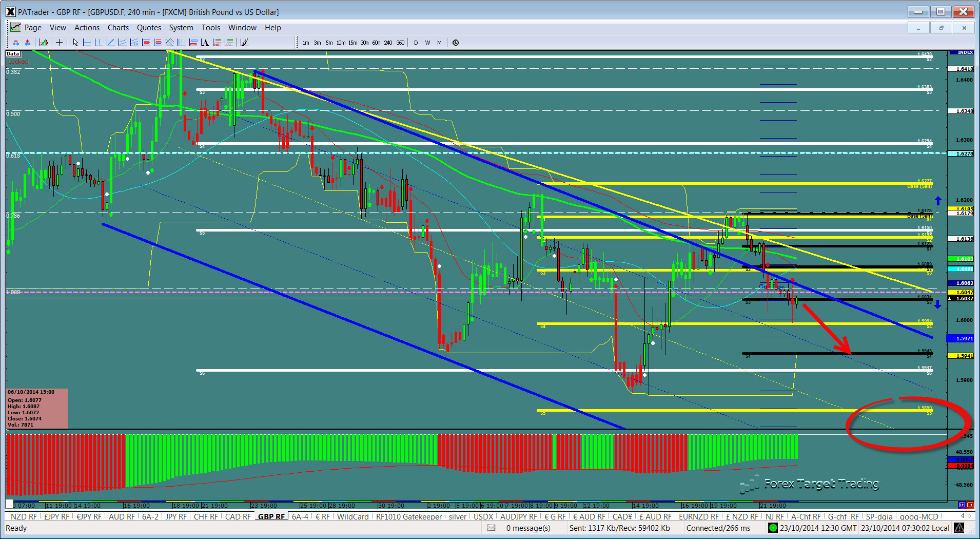Switch chart to monthly (M) timeframe
Viewport: 980px width, 539px height.
(x=439, y=43)
